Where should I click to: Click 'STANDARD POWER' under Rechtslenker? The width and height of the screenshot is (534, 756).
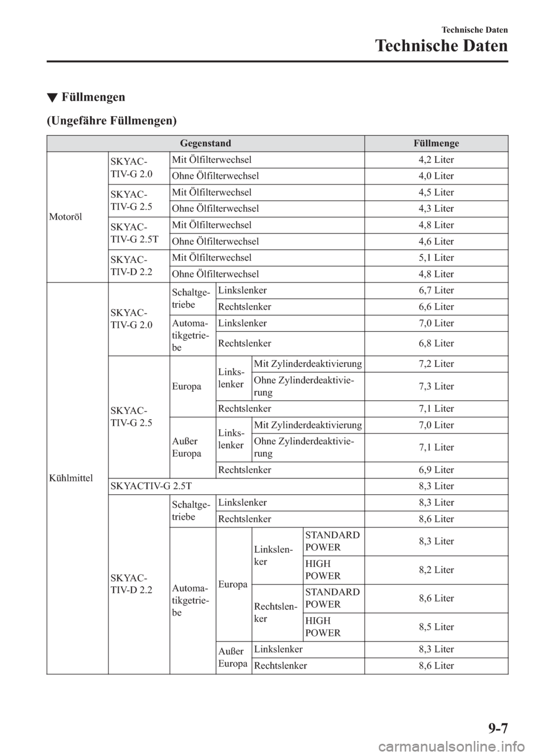(333, 599)
